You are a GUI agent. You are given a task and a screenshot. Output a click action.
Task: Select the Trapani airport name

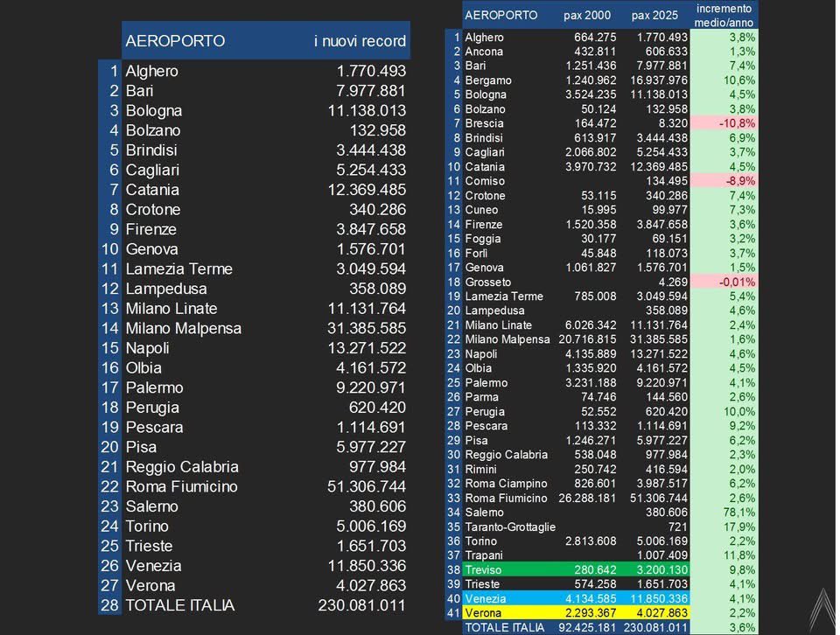[484, 555]
